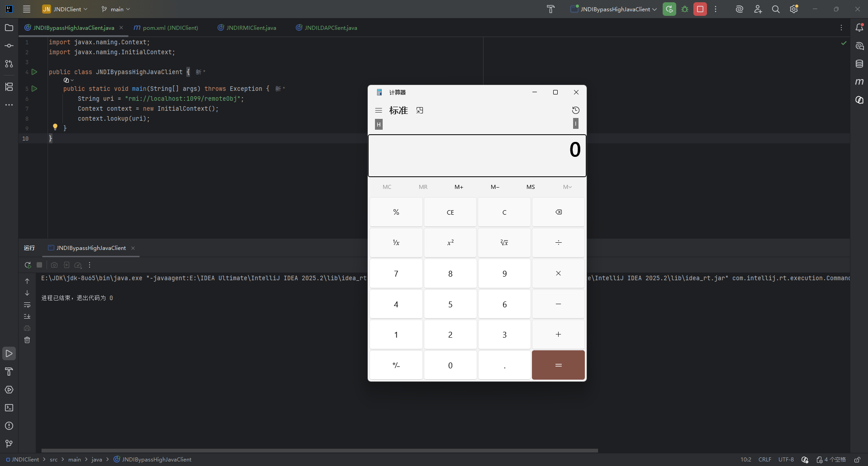
Task: Close the JNDIBypassHighJavaClient.java editor tab
Action: click(x=121, y=28)
